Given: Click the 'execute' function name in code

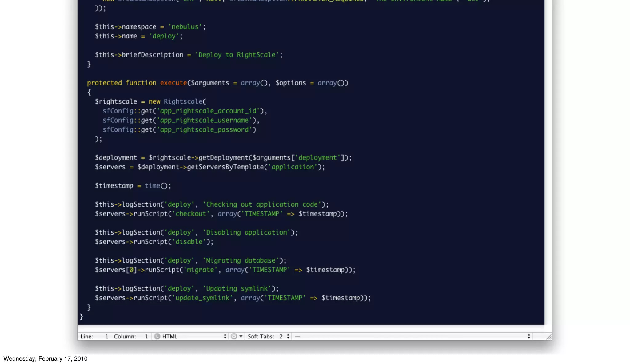Looking at the screenshot, I should [173, 83].
